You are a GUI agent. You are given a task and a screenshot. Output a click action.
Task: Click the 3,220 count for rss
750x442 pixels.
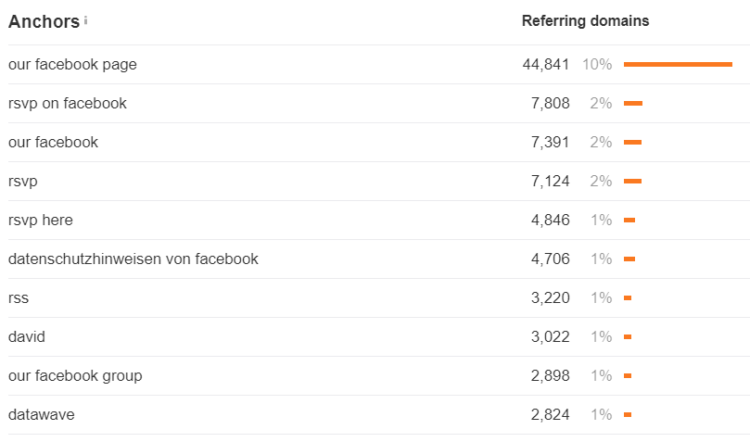[550, 298]
